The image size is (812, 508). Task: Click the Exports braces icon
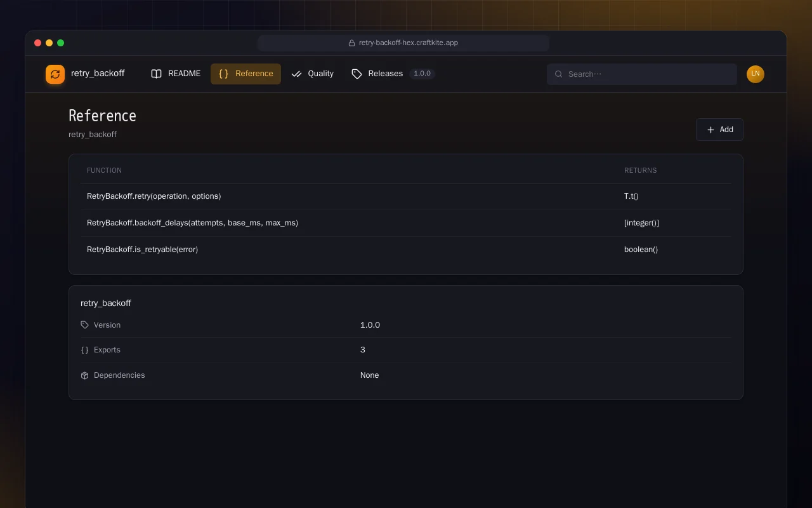tap(85, 350)
